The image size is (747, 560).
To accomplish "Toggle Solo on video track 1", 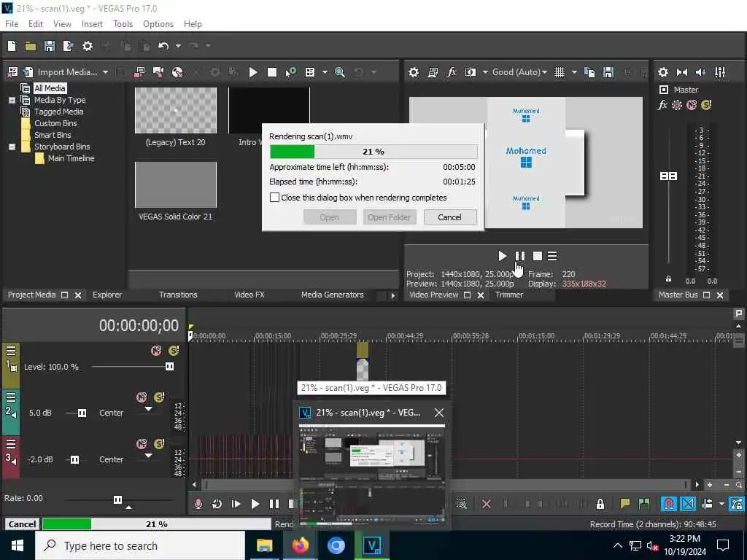I will click(x=174, y=351).
